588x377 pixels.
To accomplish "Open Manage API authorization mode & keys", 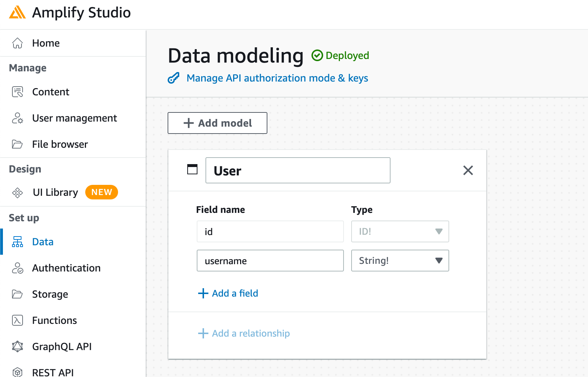I will coord(277,78).
